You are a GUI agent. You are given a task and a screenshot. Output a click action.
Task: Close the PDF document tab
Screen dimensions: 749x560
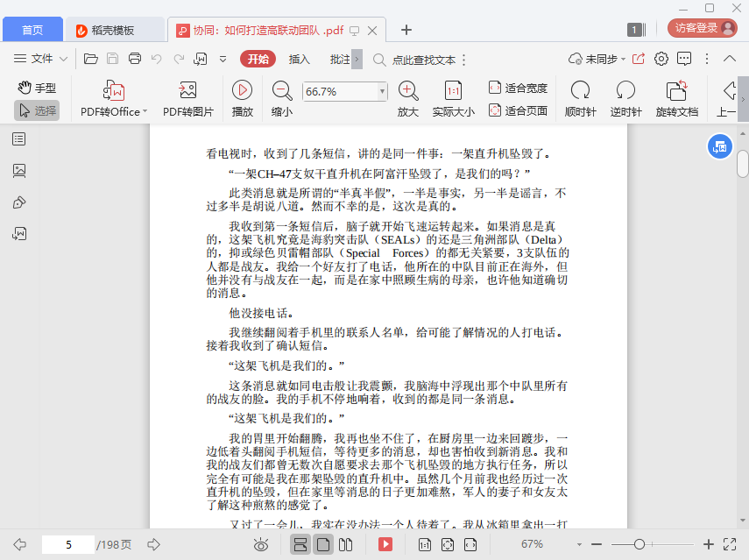tap(372, 31)
